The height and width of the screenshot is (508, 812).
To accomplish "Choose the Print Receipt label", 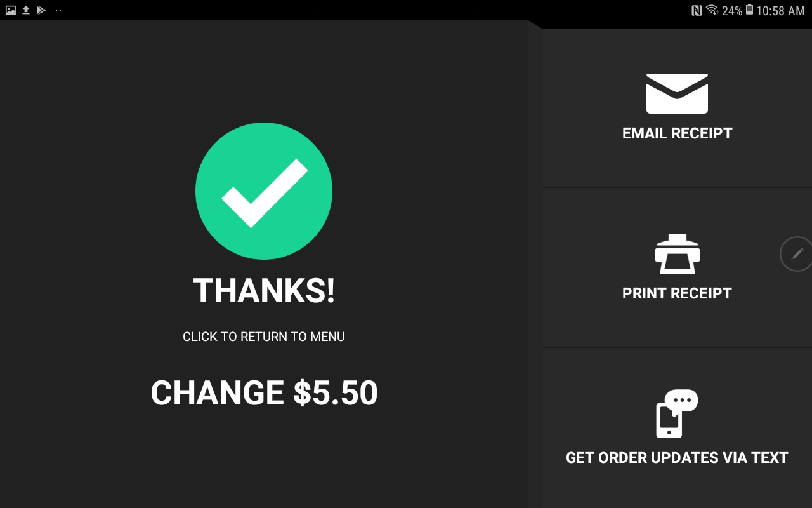I will pyautogui.click(x=677, y=293).
